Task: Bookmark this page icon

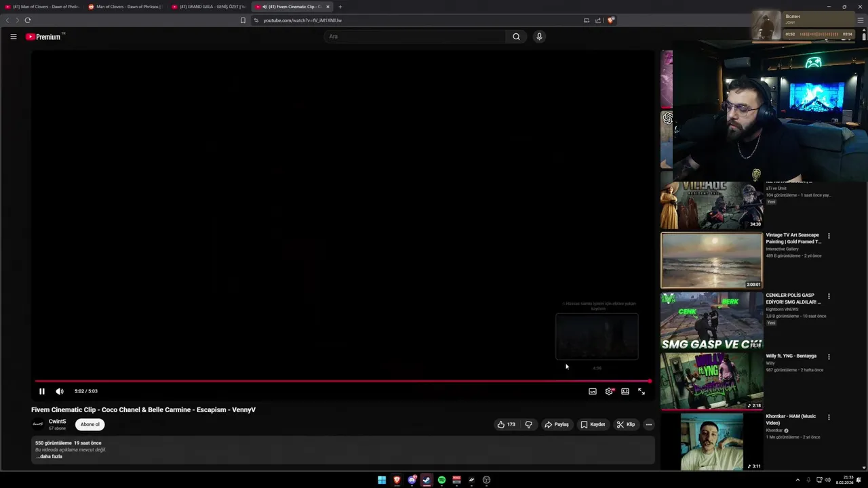Action: [x=243, y=20]
